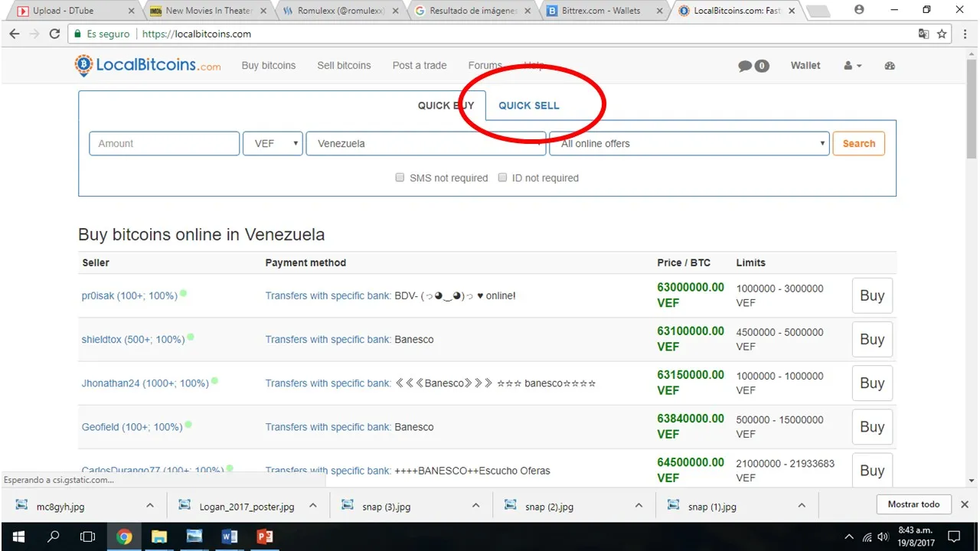Switch to New Movies In Theaters tab

[x=207, y=11]
